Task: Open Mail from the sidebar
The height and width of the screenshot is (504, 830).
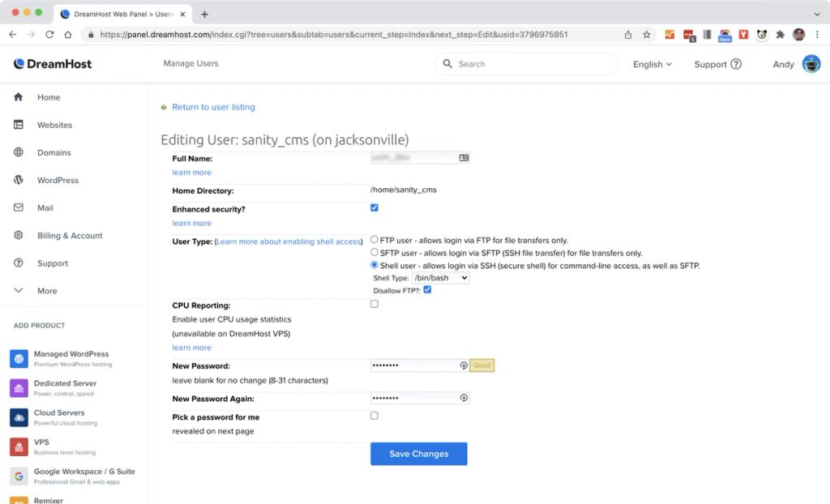Action: click(45, 207)
